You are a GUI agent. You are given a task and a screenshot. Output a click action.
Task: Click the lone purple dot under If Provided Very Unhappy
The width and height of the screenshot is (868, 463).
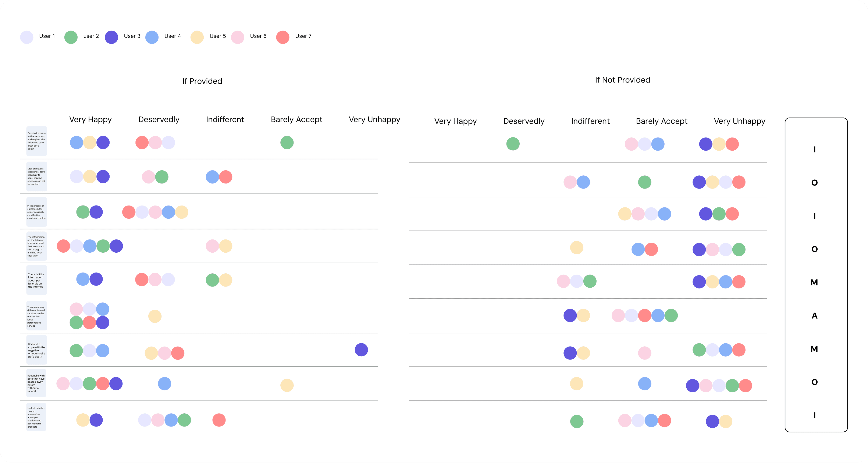point(361,350)
